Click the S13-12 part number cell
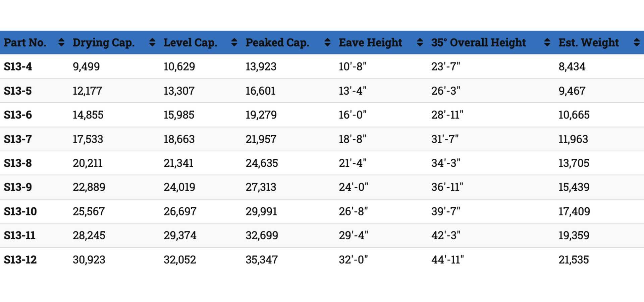Viewport: 644px width, 302px height. [20, 260]
